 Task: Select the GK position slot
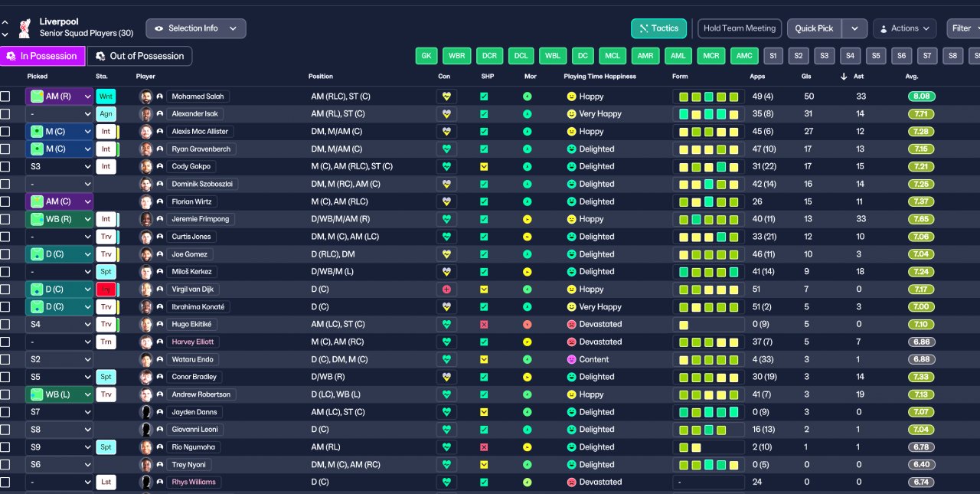426,56
